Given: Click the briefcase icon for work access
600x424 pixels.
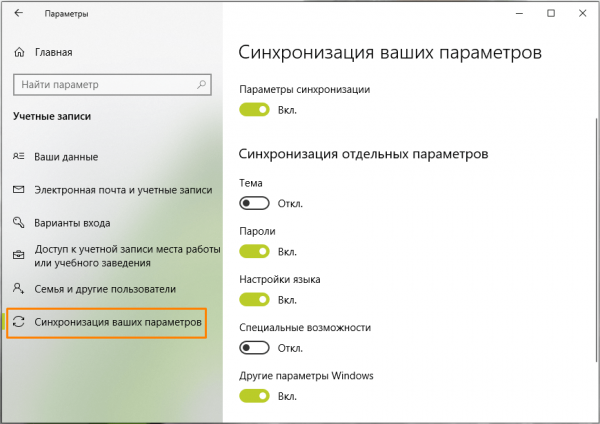Looking at the screenshot, I should pos(19,255).
